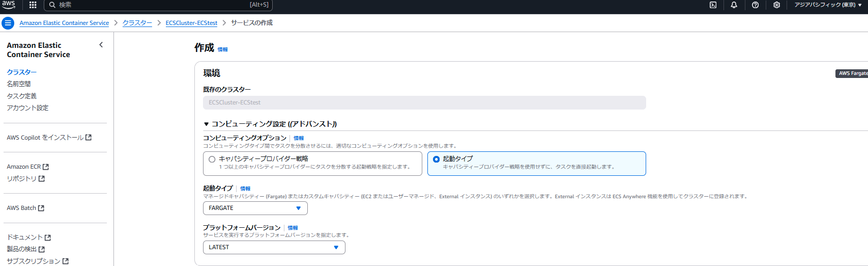Open the LATEST platform version dropdown

coord(274,248)
